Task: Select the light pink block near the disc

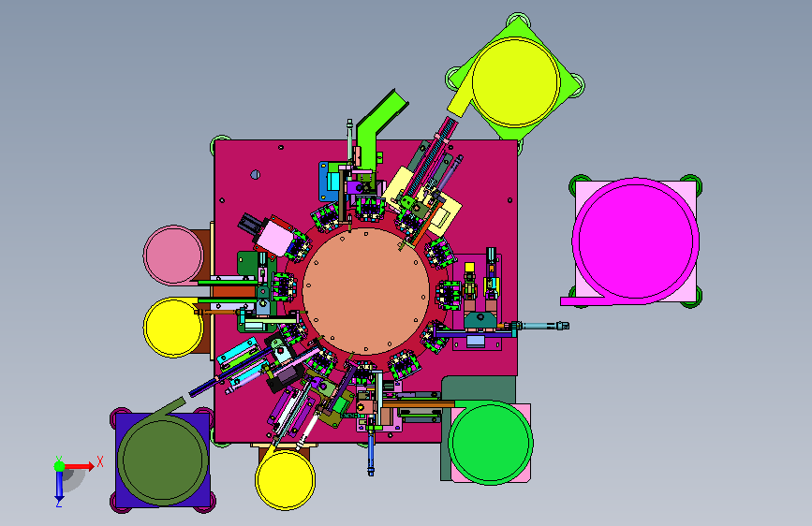Action: pos(275,238)
